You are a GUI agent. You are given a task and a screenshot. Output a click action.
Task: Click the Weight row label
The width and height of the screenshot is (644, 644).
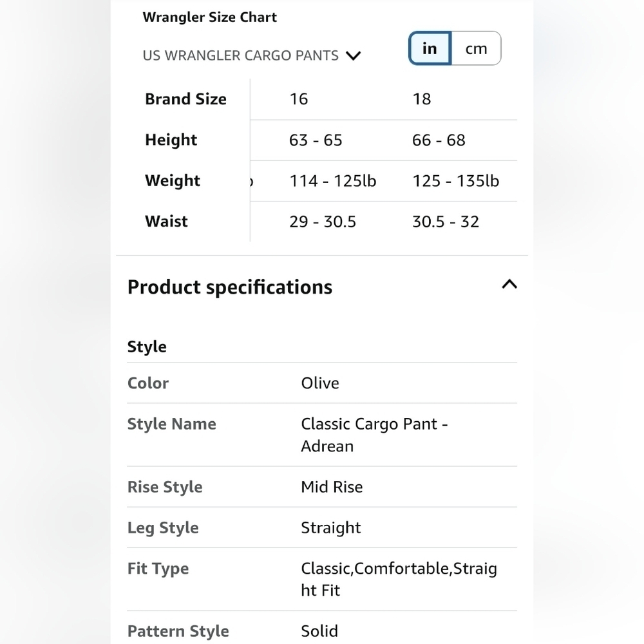point(173,181)
